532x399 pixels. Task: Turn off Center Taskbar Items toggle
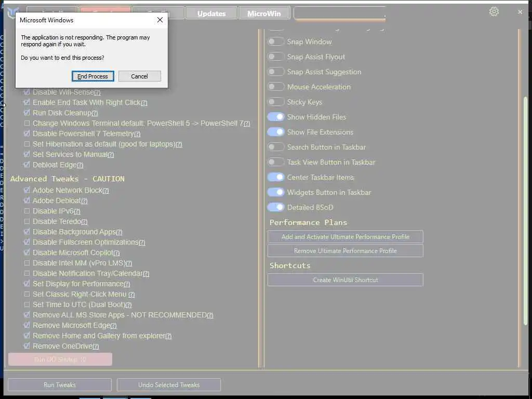click(x=275, y=177)
